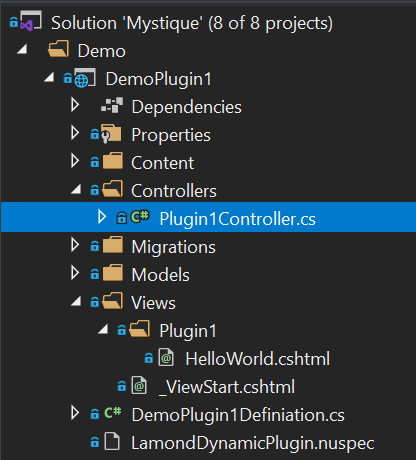Click the Visual Studio solution icon for Mystique

click(31, 21)
